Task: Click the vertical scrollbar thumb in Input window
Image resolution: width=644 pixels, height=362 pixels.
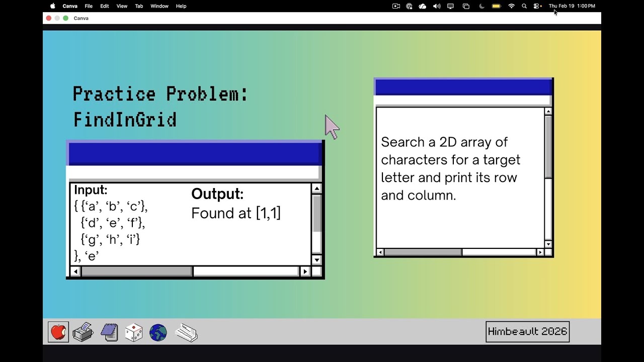Action: tap(316, 213)
